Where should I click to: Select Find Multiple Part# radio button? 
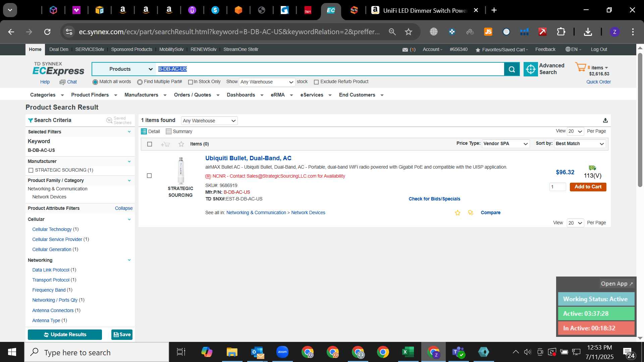click(x=140, y=82)
